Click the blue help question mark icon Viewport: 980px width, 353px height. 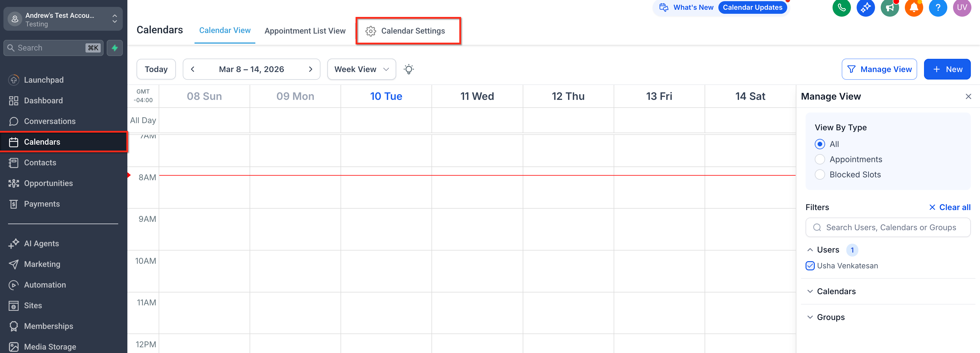[937, 8]
